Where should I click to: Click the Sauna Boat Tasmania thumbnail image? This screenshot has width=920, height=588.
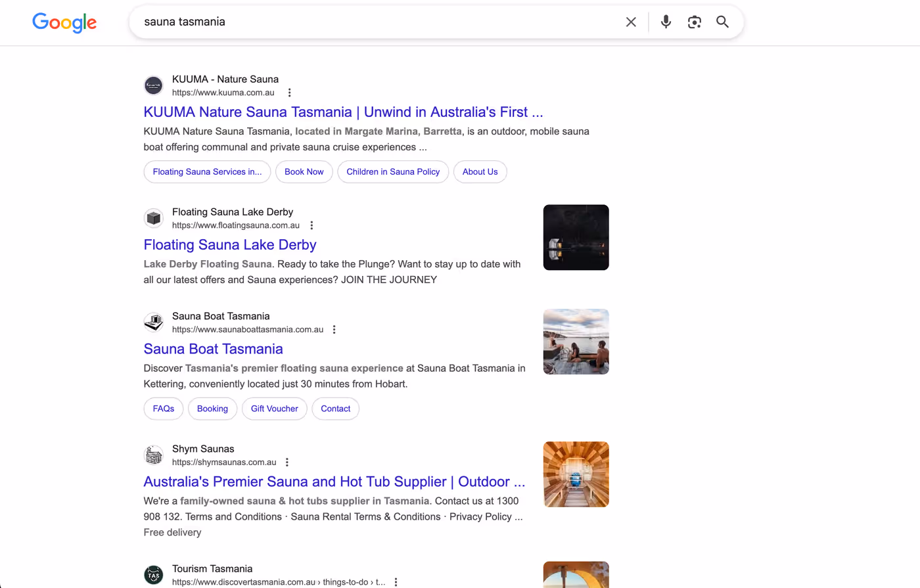576,342
